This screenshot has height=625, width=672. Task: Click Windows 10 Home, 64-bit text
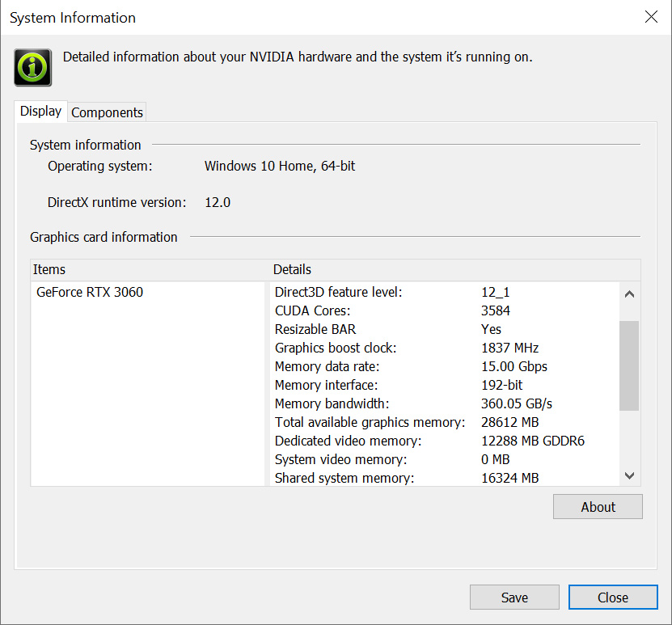click(280, 166)
